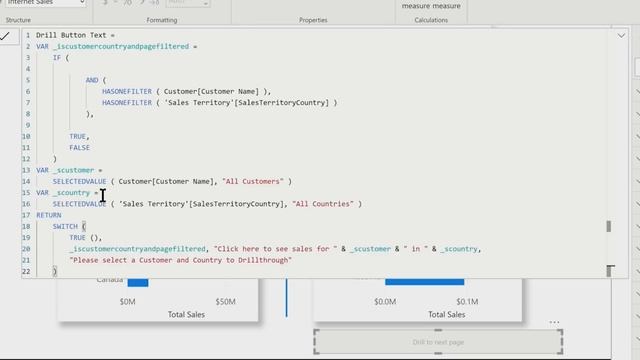Click the AND keyword on line 5
This screenshot has width=640, height=360.
point(92,80)
